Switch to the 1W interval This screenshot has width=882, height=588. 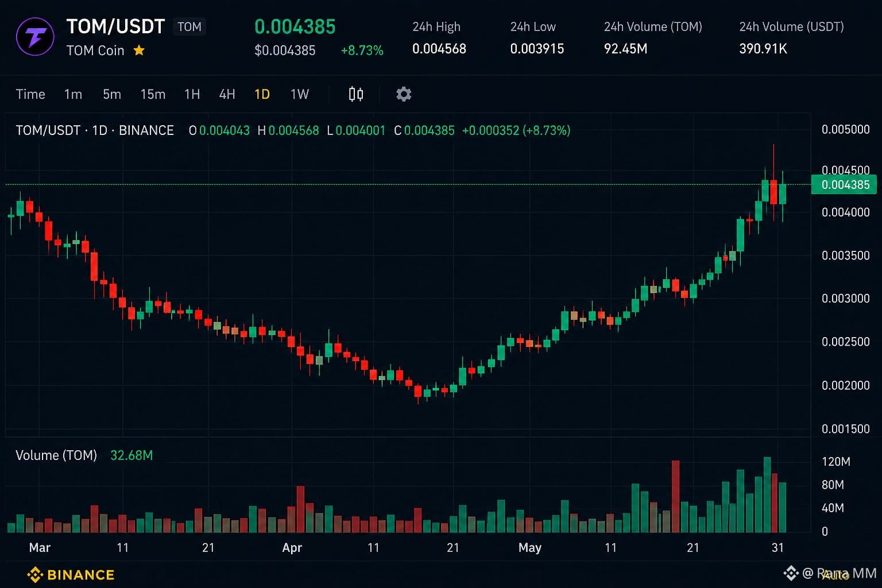point(300,94)
